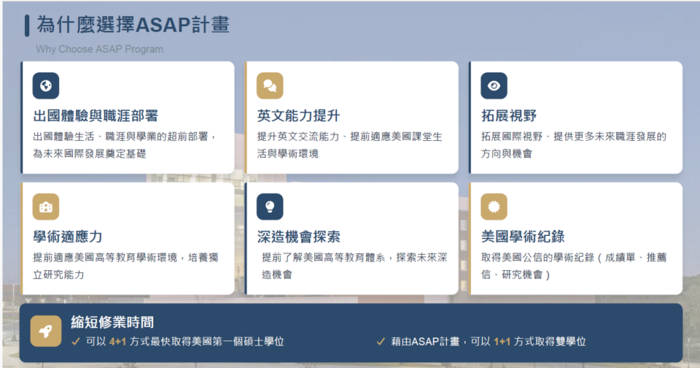Select the card title 學術適應力
The width and height of the screenshot is (700, 368).
point(67,237)
